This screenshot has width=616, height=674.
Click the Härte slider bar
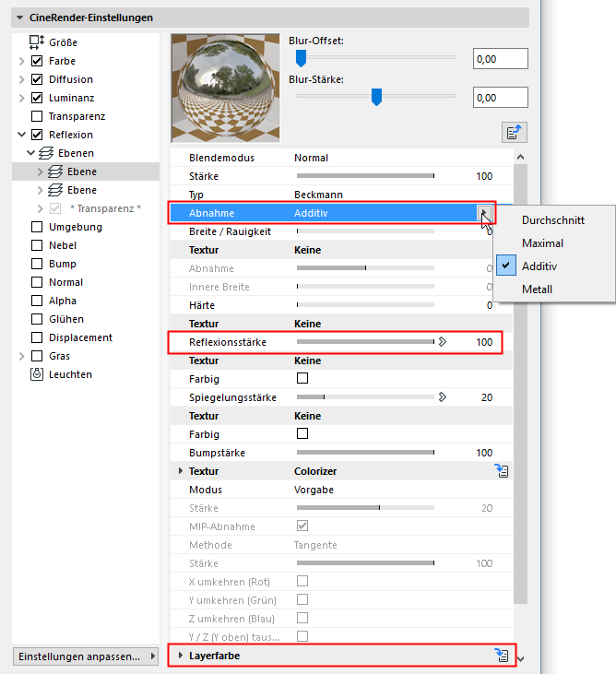[366, 305]
